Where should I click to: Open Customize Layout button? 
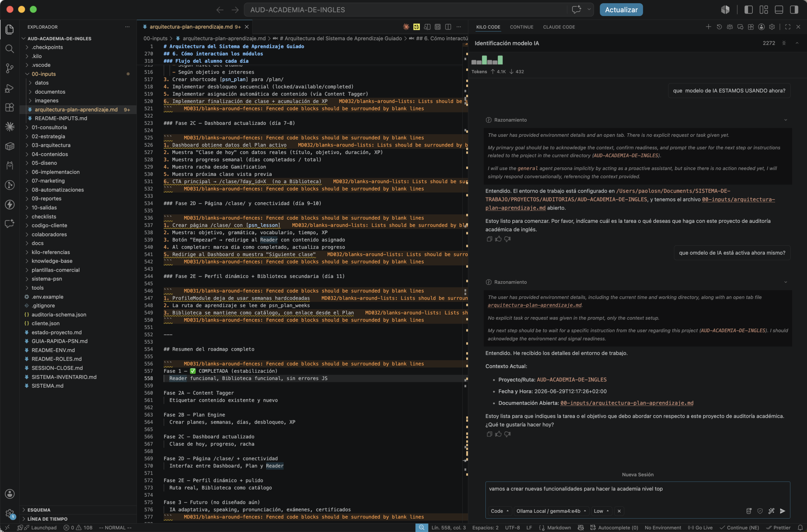[763, 9]
